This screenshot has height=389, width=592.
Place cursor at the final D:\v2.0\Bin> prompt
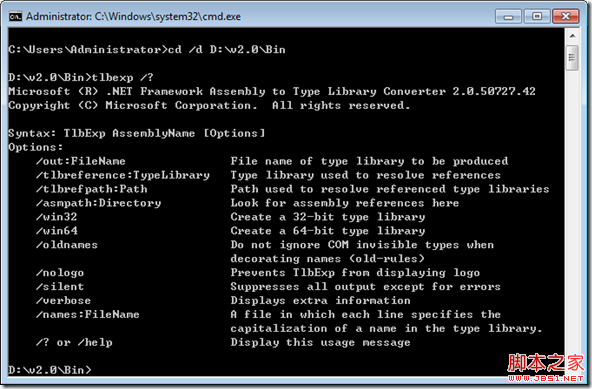point(50,370)
